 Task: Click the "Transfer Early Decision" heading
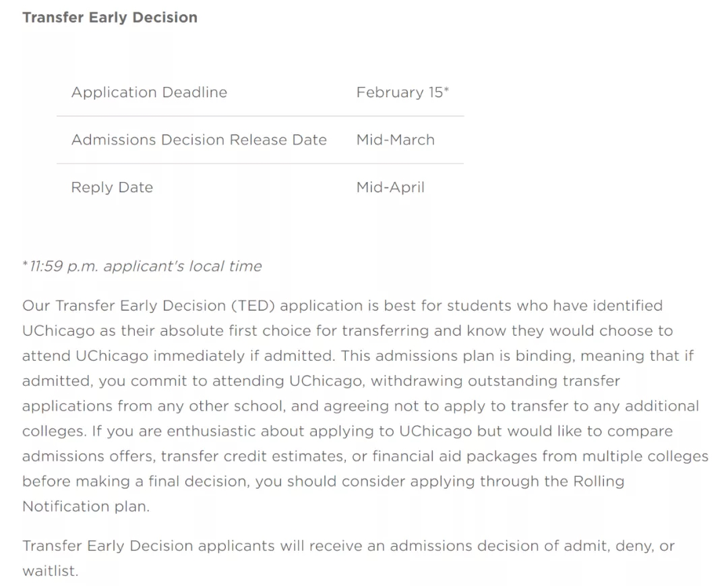point(110,18)
